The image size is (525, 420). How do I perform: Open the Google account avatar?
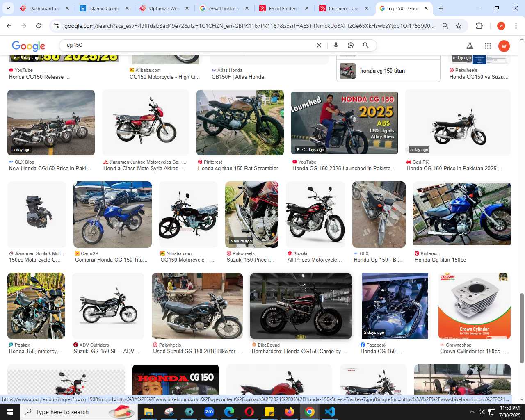[504, 46]
